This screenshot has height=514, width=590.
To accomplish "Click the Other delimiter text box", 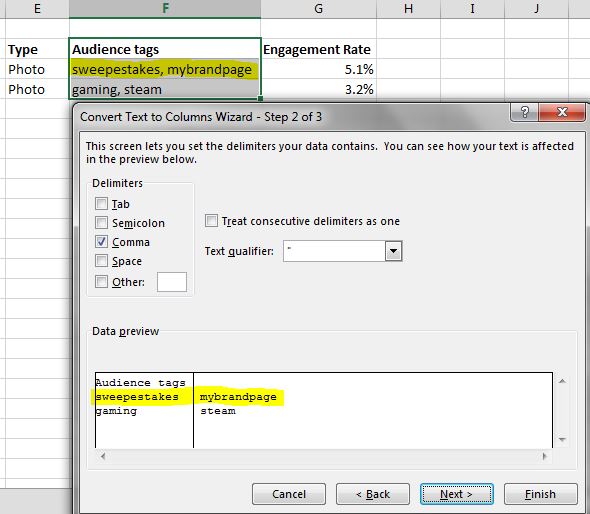I will point(172,282).
